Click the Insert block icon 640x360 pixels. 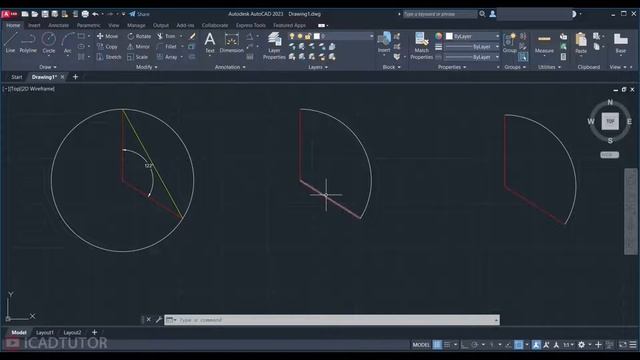384,42
